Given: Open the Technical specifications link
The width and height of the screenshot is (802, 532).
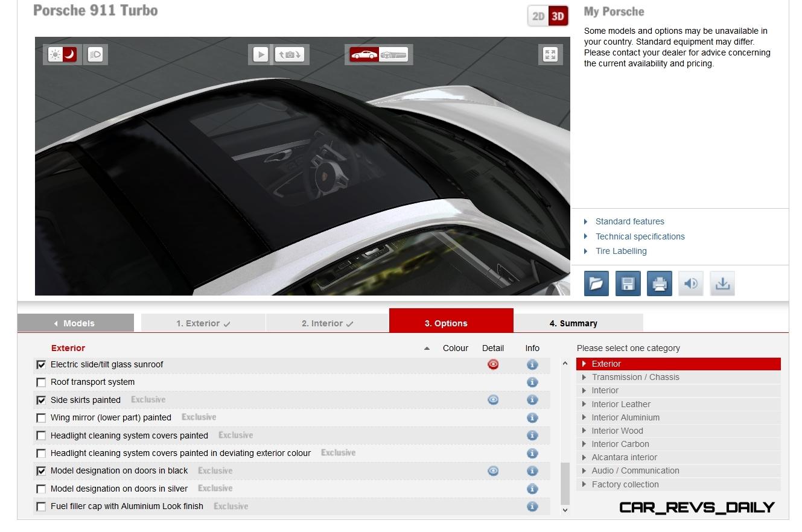Looking at the screenshot, I should tap(640, 236).
